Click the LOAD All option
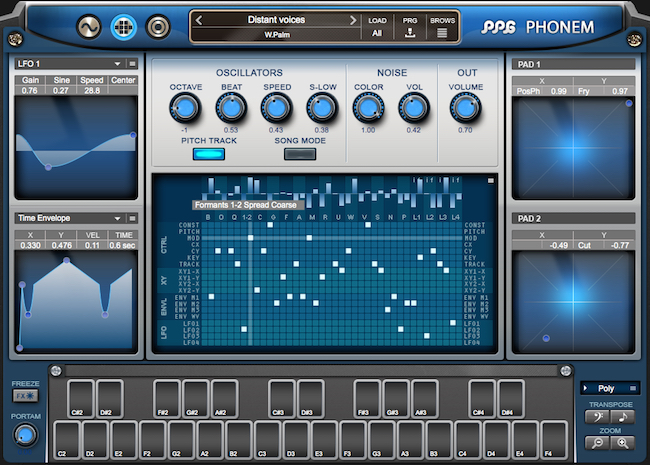The height and width of the screenshot is (465, 650). (377, 27)
